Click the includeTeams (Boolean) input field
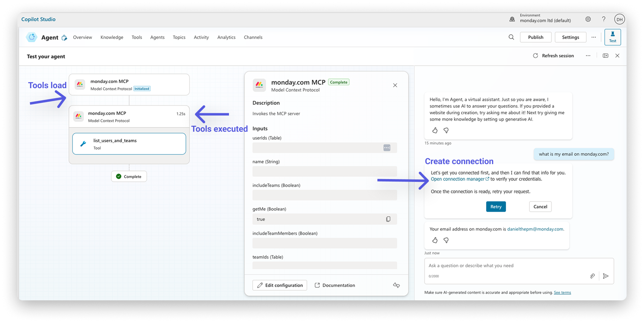Viewport: 644px width, 323px height. 325,195
